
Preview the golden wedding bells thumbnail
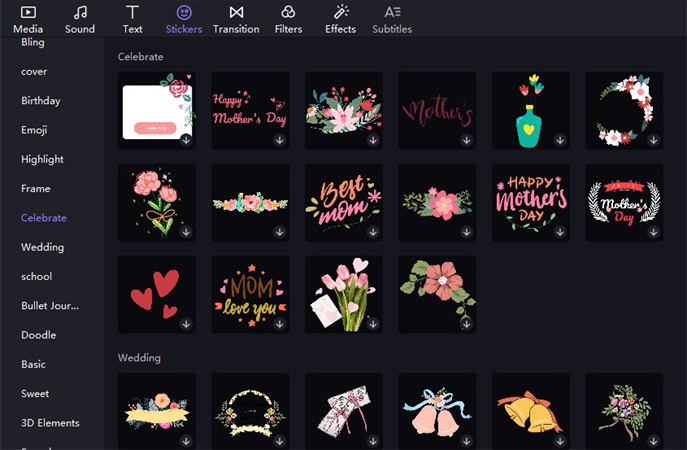click(531, 411)
